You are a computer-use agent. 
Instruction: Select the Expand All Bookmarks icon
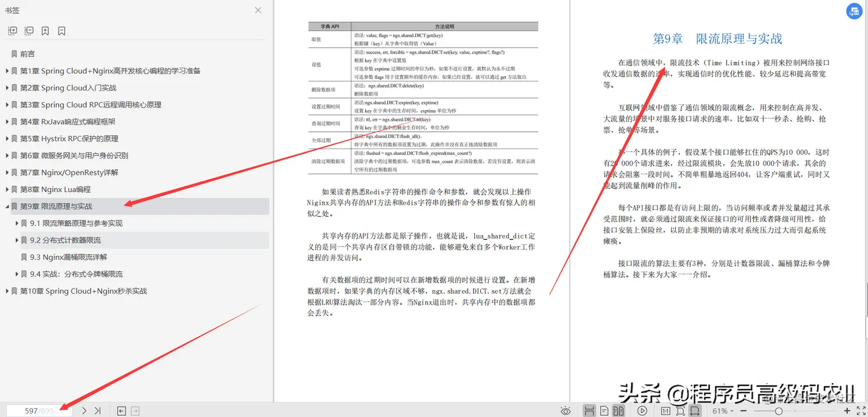12,30
